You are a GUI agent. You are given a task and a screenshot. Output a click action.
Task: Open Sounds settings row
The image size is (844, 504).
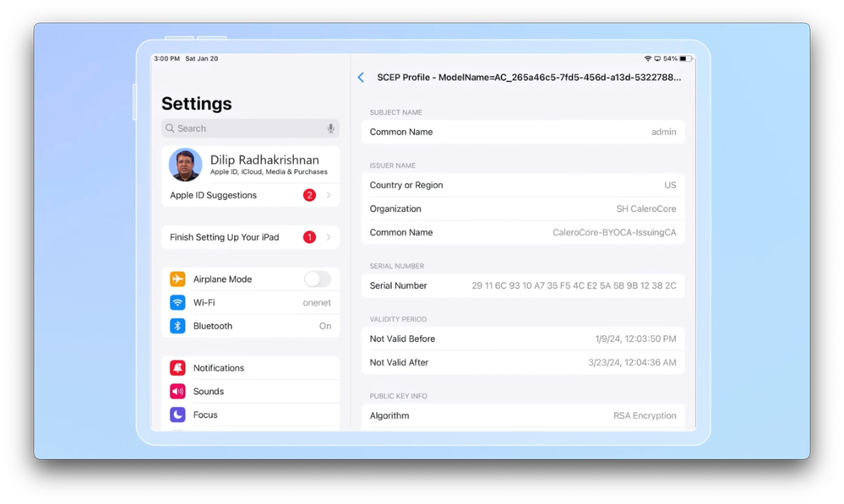point(250,391)
